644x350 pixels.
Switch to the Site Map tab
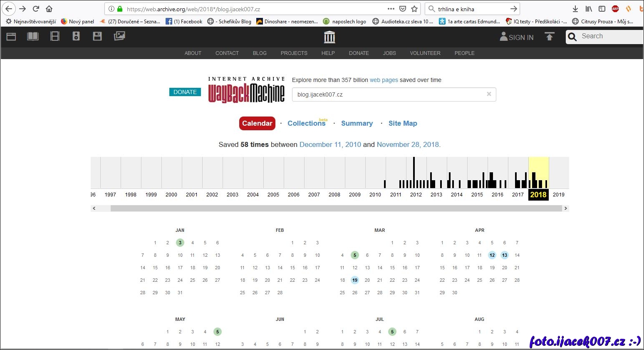402,123
